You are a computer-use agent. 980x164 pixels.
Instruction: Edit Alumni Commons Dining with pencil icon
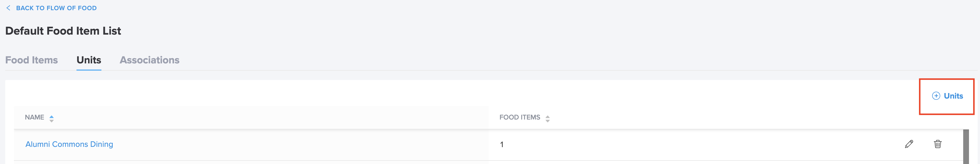click(x=909, y=144)
